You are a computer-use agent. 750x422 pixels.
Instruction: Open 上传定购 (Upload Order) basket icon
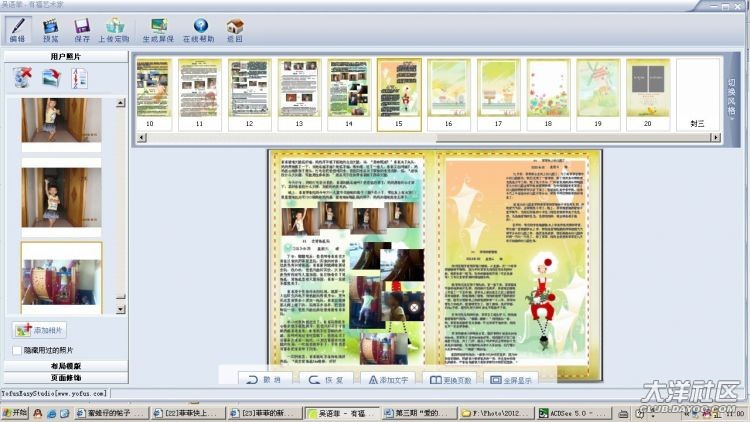114,28
